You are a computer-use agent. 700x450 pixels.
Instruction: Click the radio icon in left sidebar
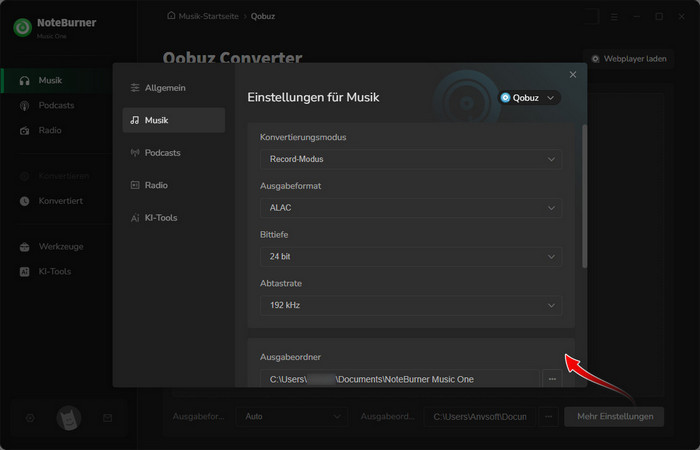25,131
